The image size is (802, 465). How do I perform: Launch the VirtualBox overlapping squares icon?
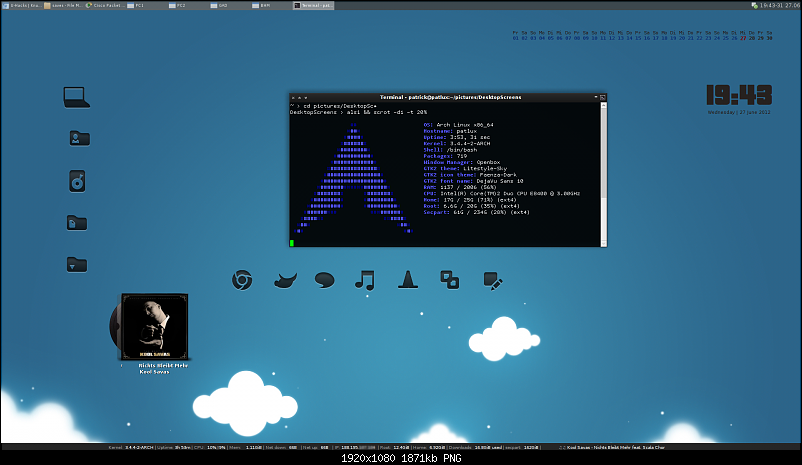coord(450,280)
